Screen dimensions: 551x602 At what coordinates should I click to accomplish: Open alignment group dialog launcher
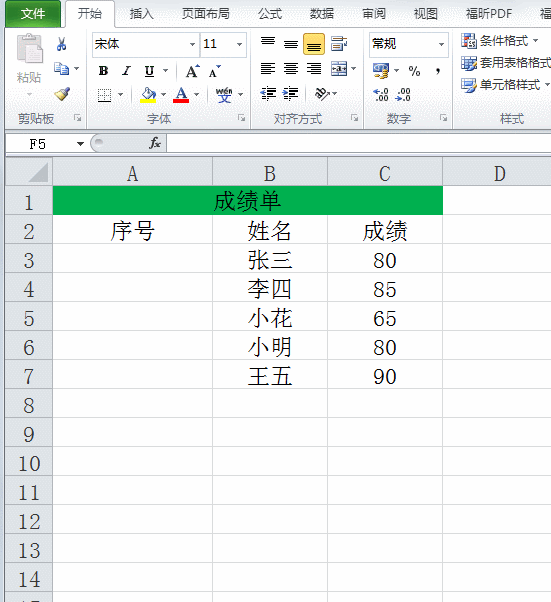(x=354, y=118)
